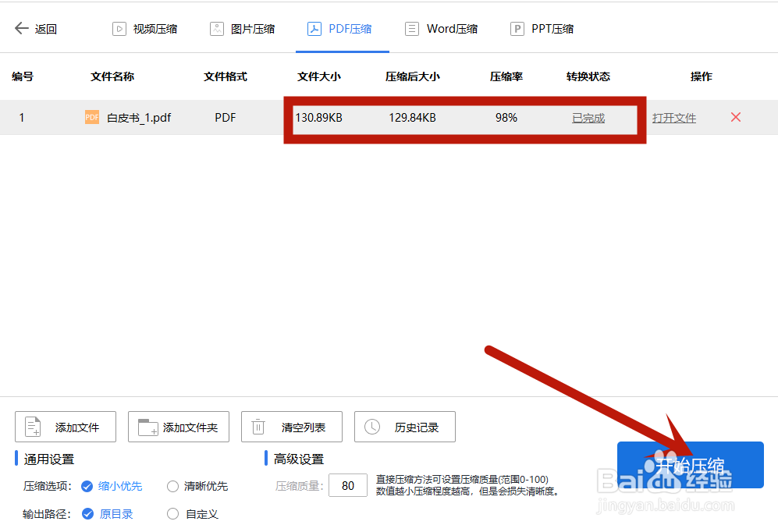Screen dimensions: 778x532
Task: Click the PDF file icon beside 白皮书_1.pdf
Action: click(x=91, y=117)
